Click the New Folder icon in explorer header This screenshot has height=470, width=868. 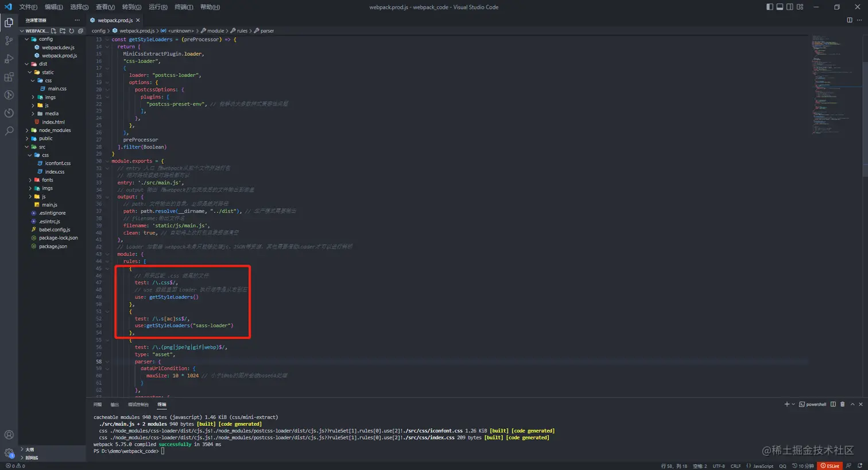63,31
